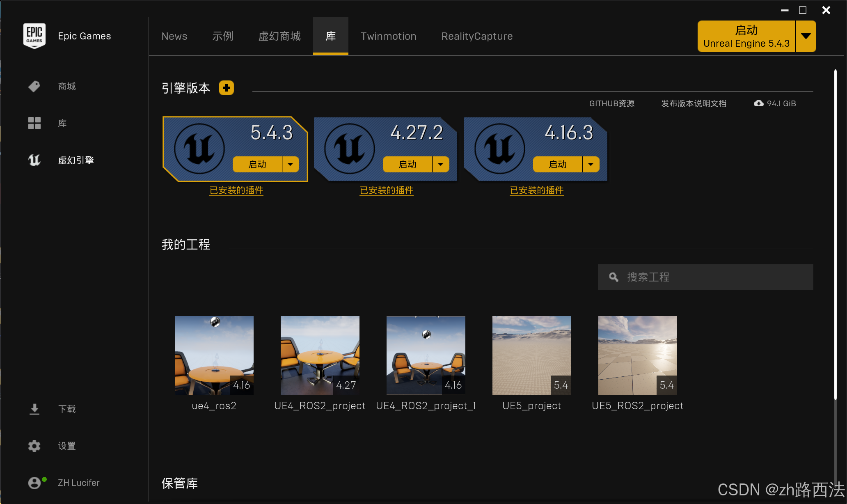The image size is (847, 504).
Task: Open the 虚幻商城 tab
Action: [279, 36]
